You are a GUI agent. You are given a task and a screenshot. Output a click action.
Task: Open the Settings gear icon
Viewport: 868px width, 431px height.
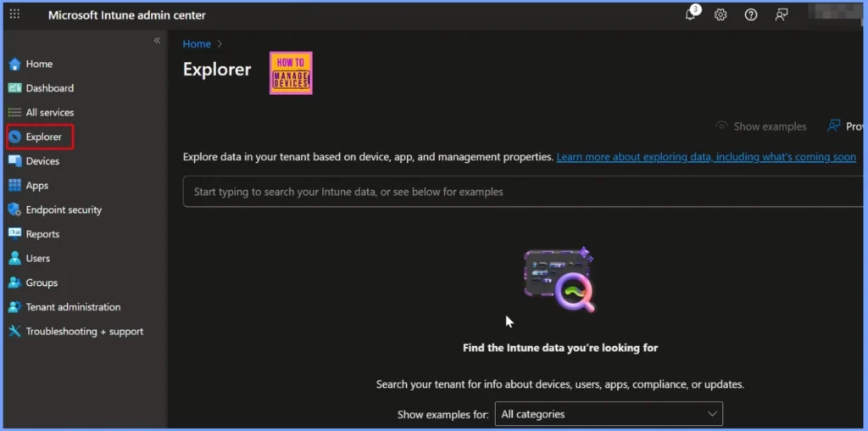click(x=721, y=15)
